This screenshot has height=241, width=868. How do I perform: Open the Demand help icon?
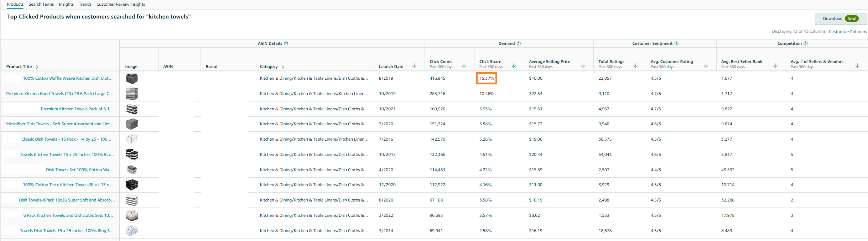519,43
